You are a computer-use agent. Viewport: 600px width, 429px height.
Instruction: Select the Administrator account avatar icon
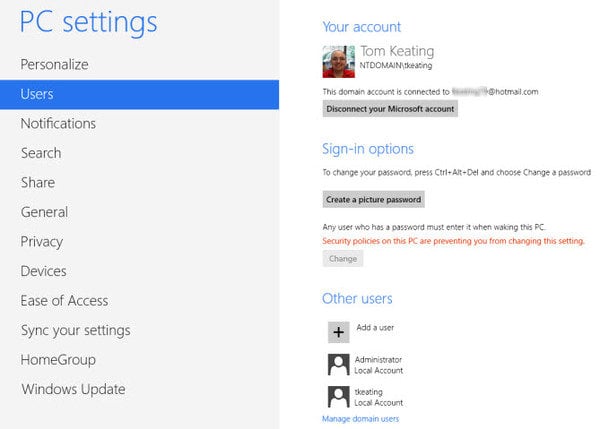(x=338, y=364)
